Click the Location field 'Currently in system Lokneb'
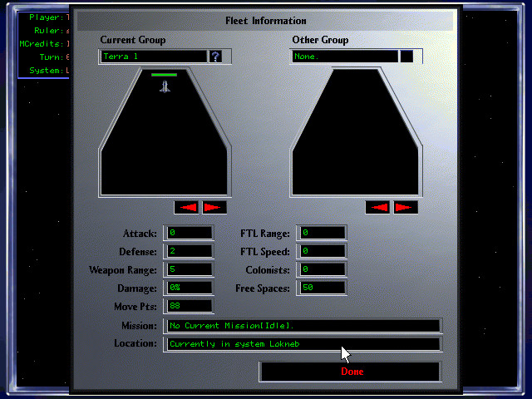 [303, 344]
